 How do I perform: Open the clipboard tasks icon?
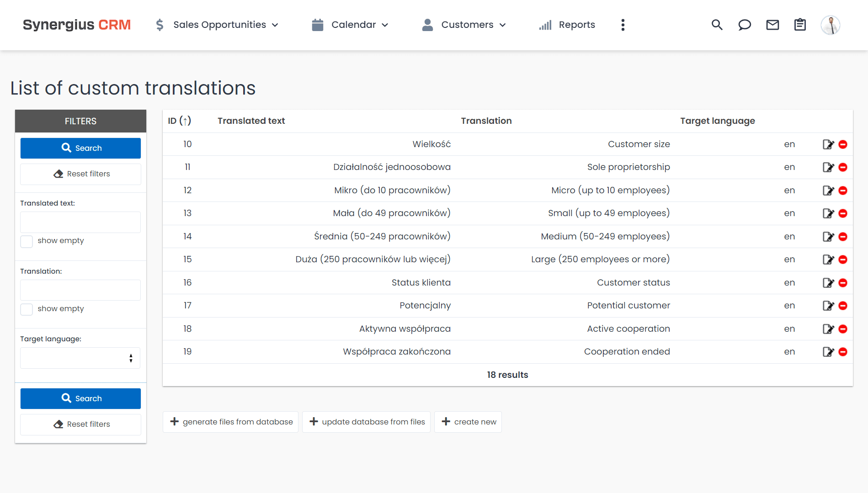800,25
